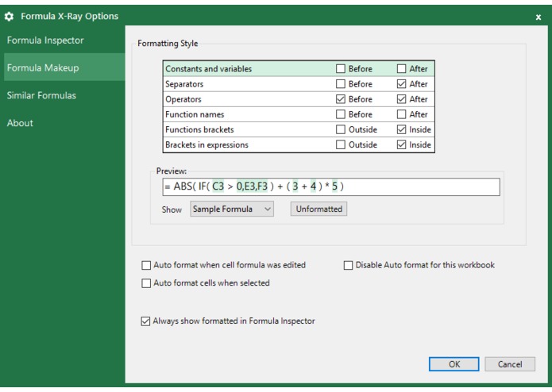Open the Sample Formula dropdown
The height and width of the screenshot is (392, 552).
[232, 209]
